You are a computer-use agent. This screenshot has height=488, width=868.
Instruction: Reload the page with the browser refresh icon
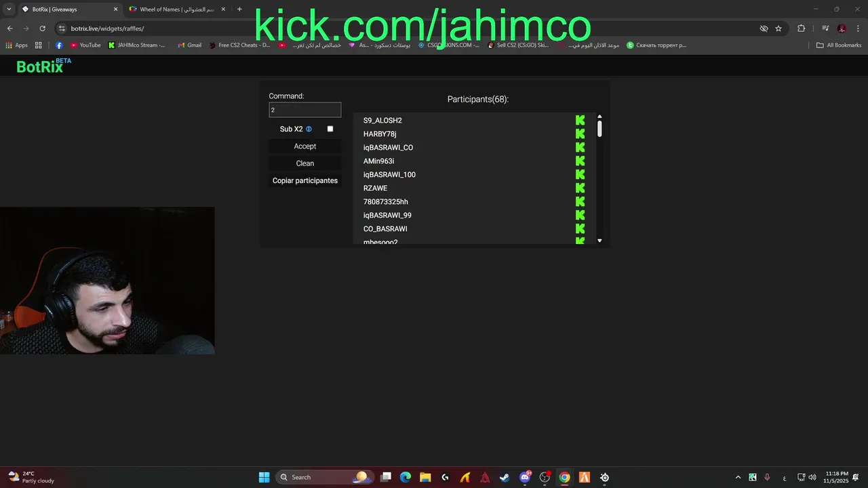pos(42,28)
